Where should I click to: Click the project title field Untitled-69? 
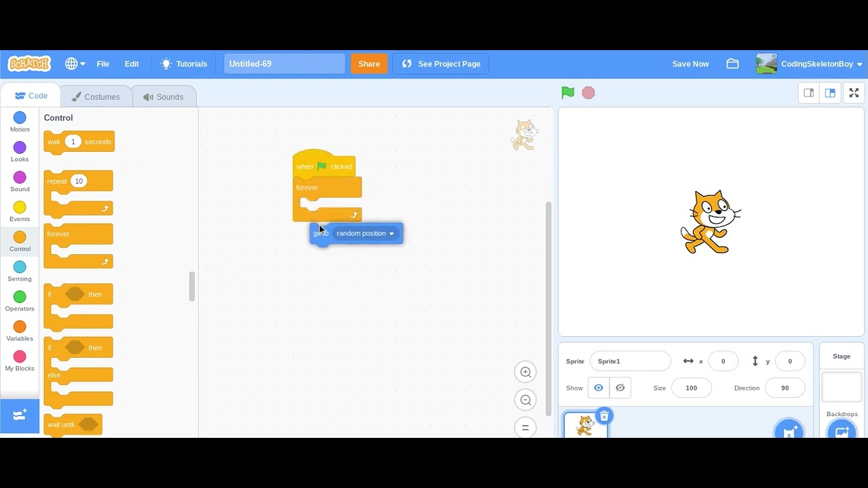(284, 64)
